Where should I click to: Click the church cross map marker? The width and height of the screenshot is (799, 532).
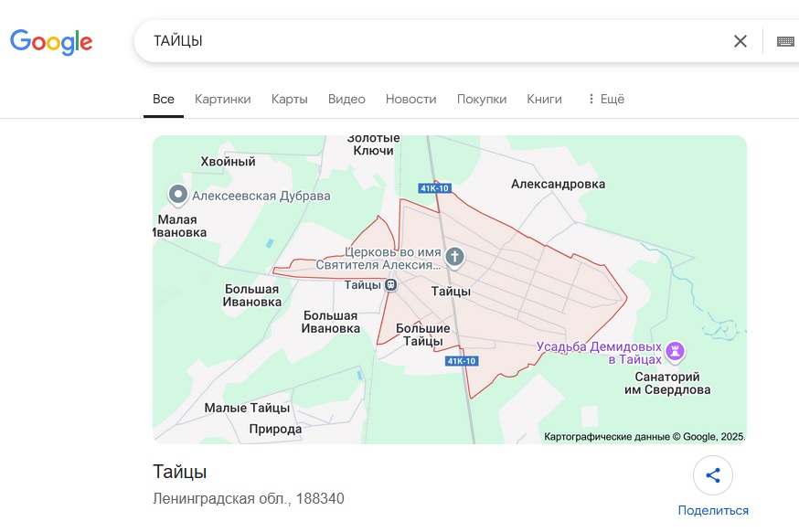[455, 257]
